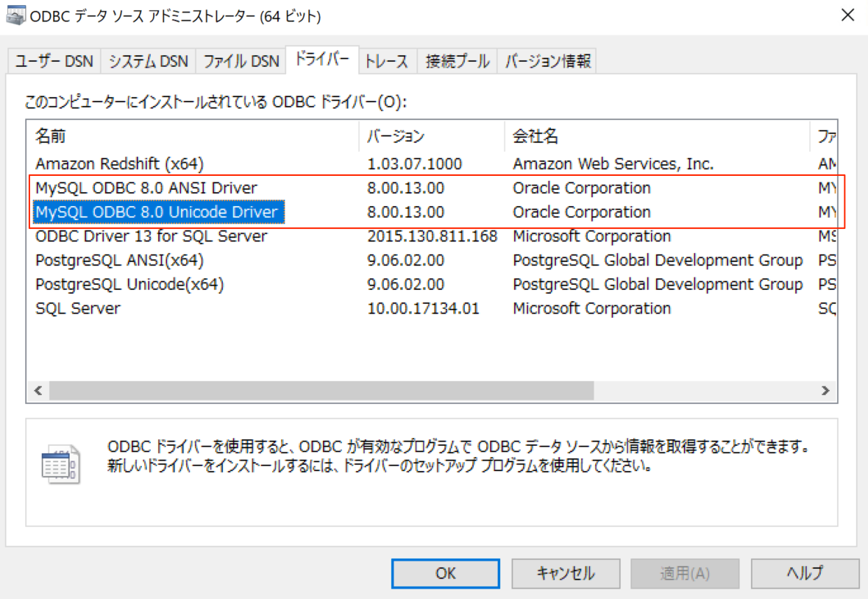This screenshot has height=599, width=868.
Task: Click the horizontal scrollbar thumb in driver list
Action: click(321, 390)
